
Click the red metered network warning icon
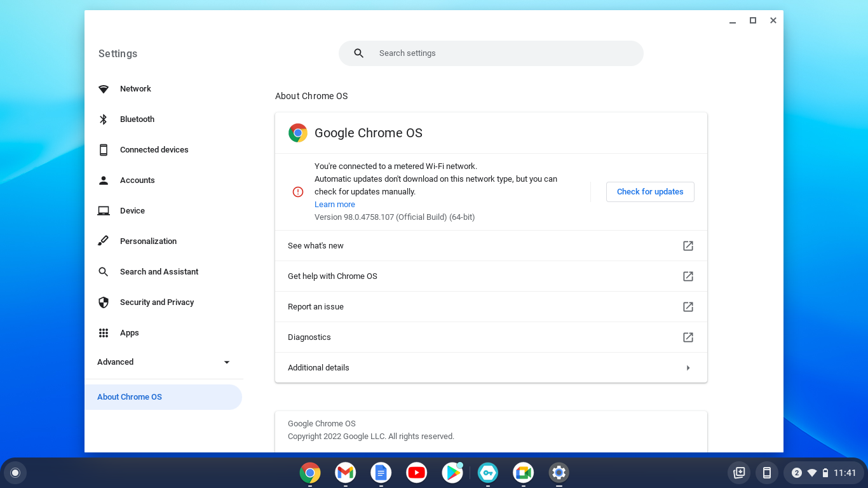pyautogui.click(x=298, y=192)
